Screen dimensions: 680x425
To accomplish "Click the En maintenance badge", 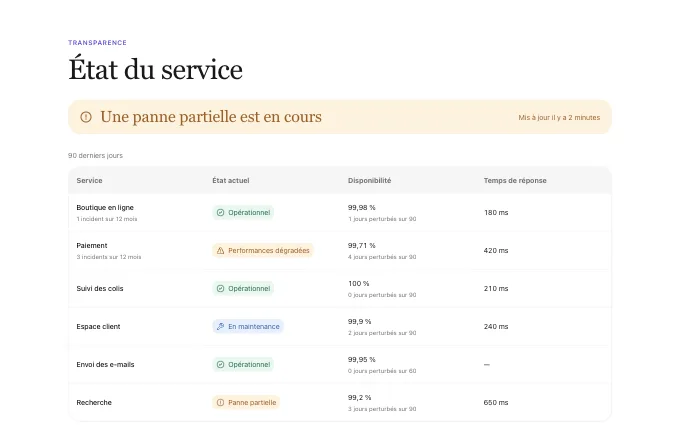I will pos(248,327).
